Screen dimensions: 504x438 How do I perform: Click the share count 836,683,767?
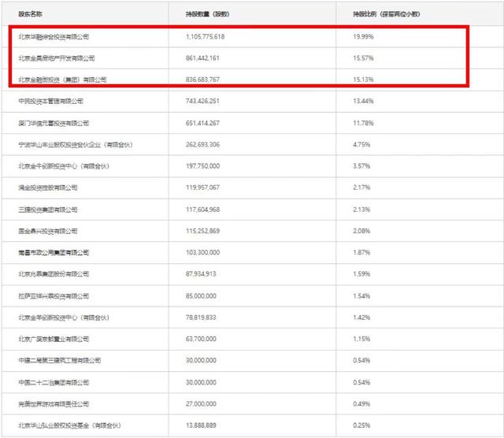(x=202, y=80)
